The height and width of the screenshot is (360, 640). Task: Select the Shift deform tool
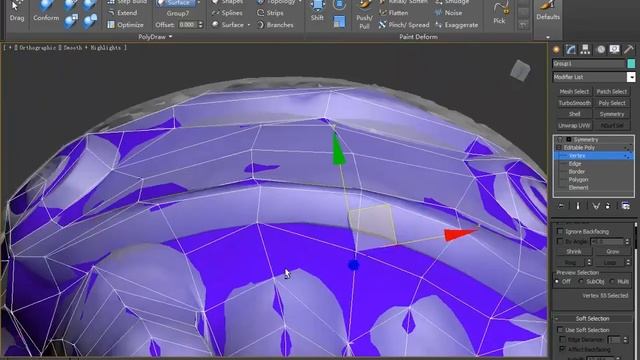tap(317, 11)
